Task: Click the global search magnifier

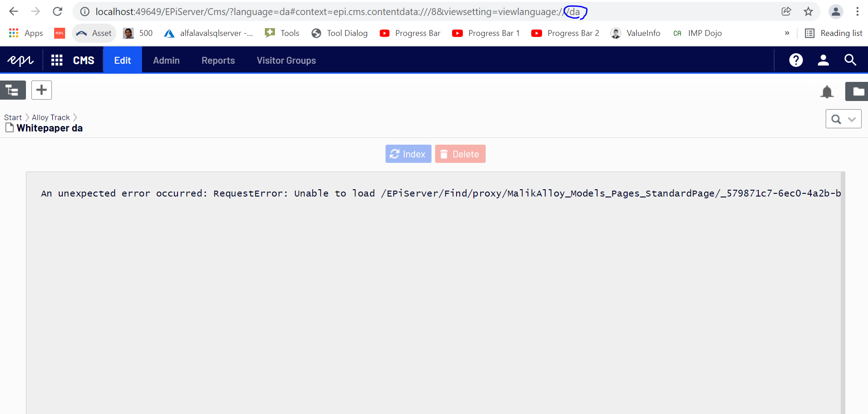Action: click(850, 60)
